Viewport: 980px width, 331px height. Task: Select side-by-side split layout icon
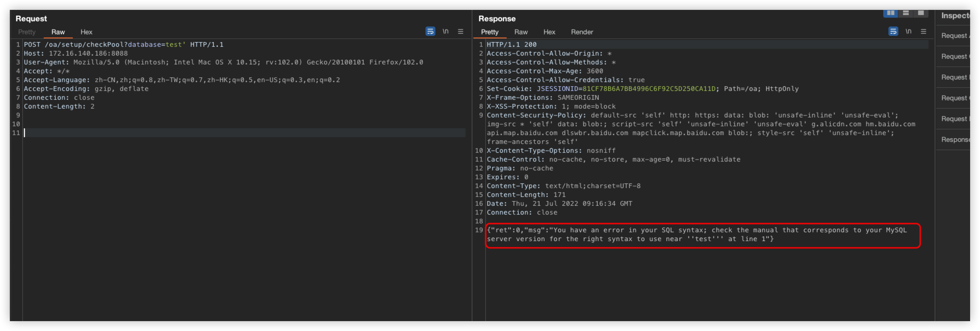pos(890,13)
